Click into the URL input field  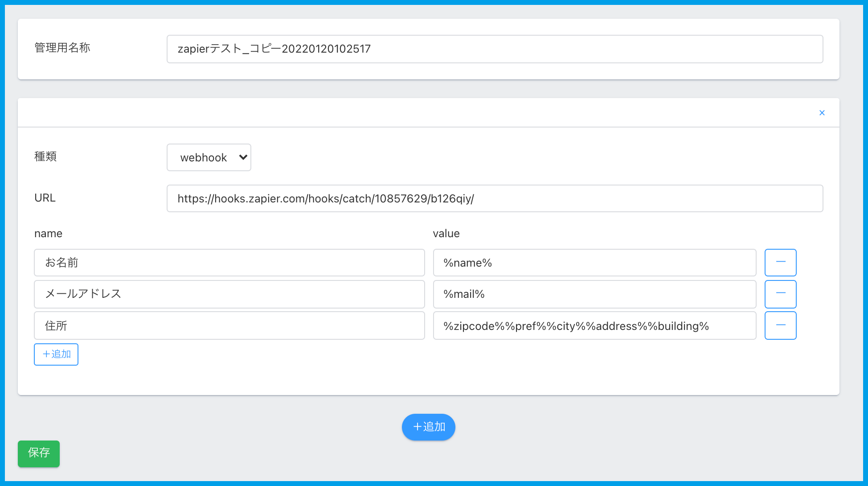click(495, 198)
